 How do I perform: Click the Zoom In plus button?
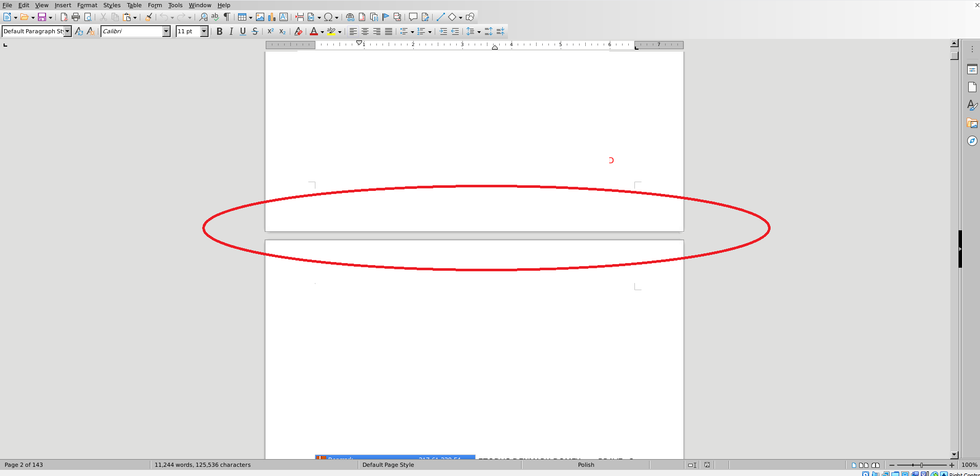click(x=952, y=465)
